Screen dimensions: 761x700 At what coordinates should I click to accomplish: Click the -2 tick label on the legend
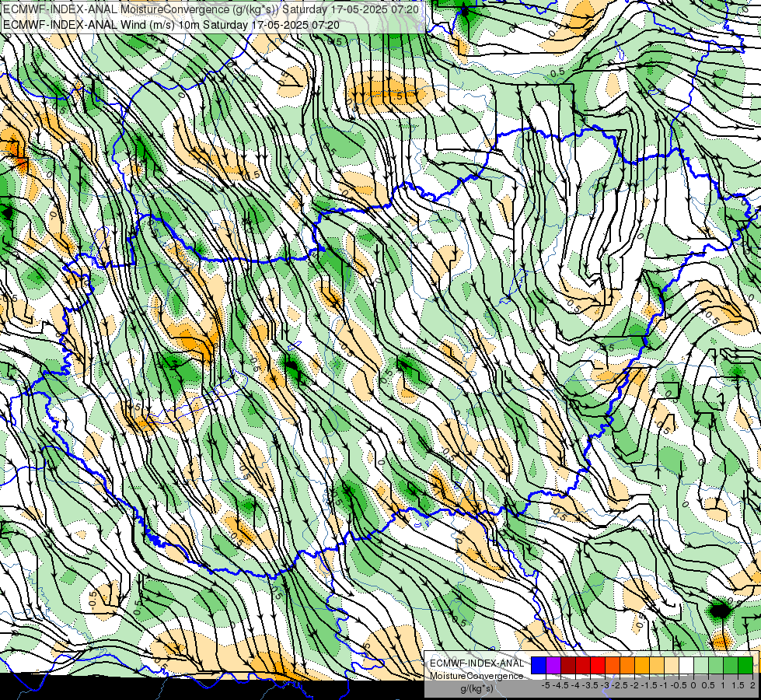click(x=634, y=685)
